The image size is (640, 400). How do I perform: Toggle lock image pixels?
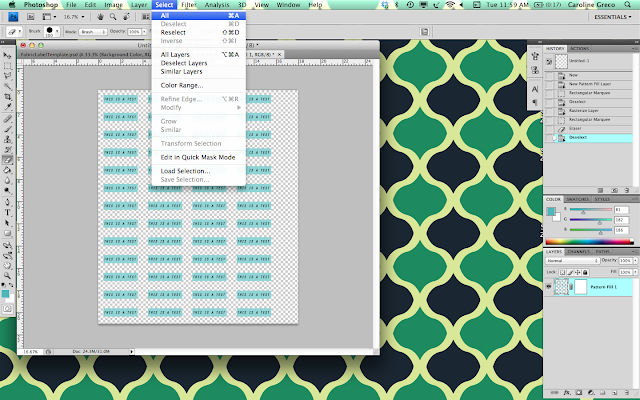pos(570,272)
